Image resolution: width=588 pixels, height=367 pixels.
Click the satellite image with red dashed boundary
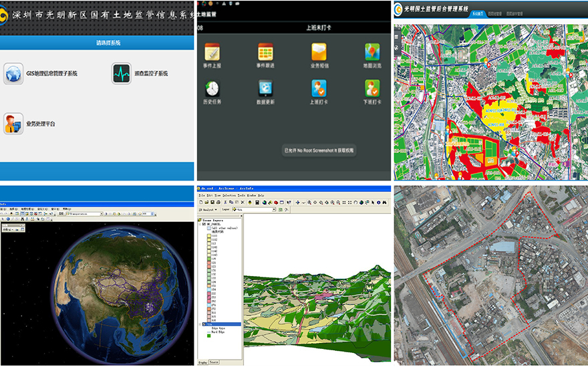click(x=490, y=275)
